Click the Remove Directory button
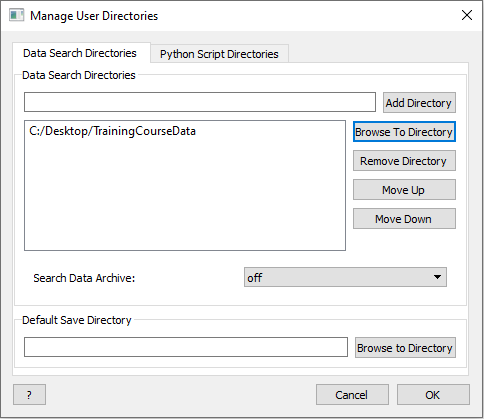Screen dimensions: 484x419 click(404, 161)
